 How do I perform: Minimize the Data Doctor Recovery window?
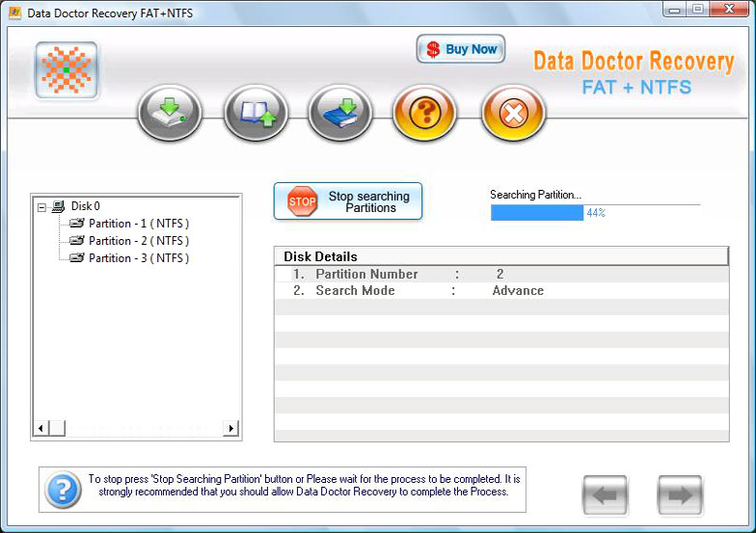(x=675, y=10)
